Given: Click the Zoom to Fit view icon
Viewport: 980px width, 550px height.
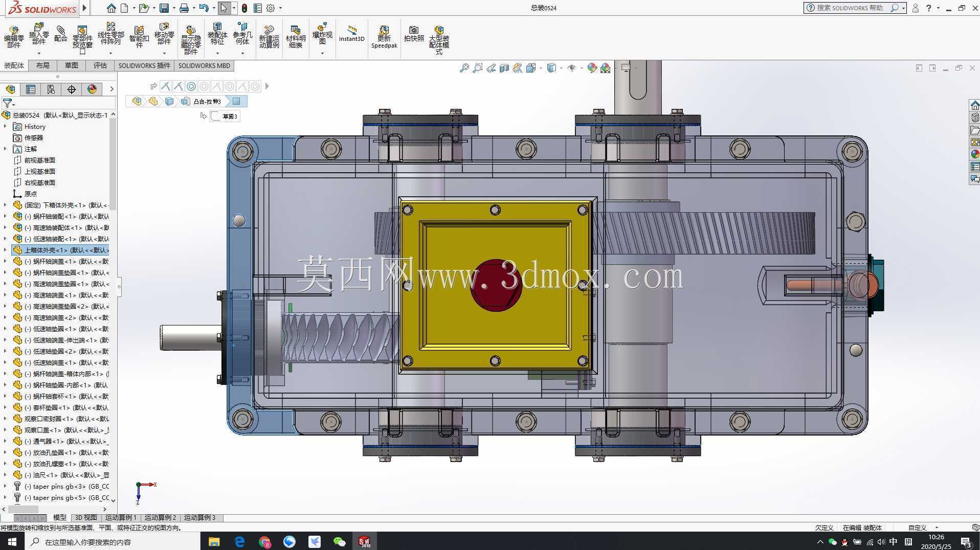Looking at the screenshot, I should [464, 68].
